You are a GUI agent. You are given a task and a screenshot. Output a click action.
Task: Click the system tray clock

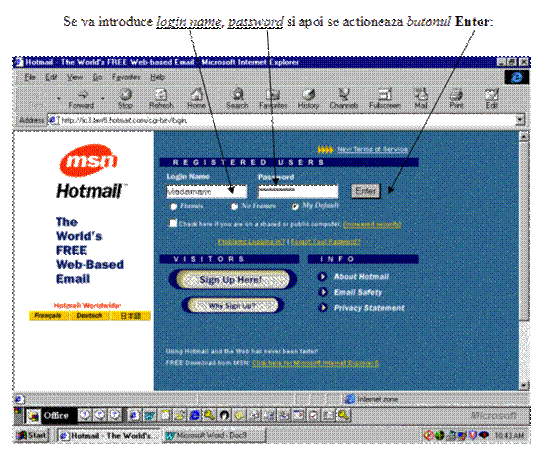click(509, 436)
